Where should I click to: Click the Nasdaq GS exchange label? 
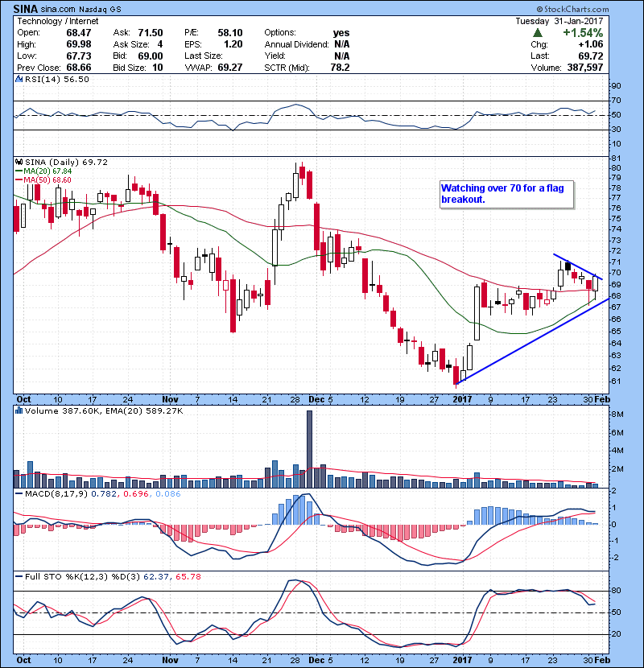pyautogui.click(x=100, y=10)
